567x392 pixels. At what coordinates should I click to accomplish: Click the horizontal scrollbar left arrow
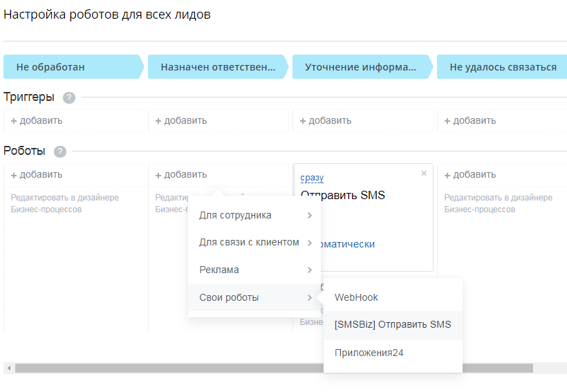click(x=9, y=368)
